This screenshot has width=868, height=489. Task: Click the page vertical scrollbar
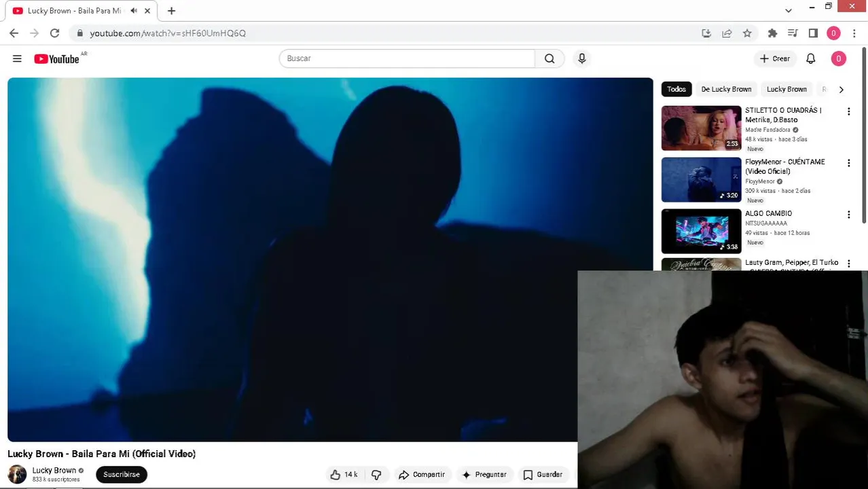pyautogui.click(x=864, y=136)
